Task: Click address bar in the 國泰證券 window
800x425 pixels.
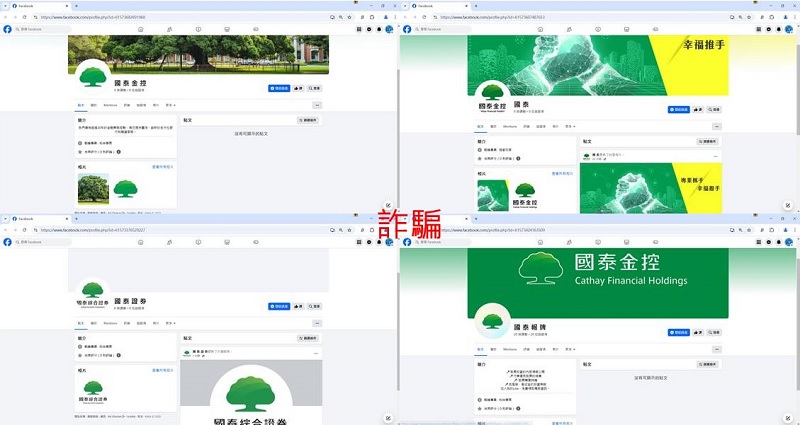Action: click(x=183, y=230)
